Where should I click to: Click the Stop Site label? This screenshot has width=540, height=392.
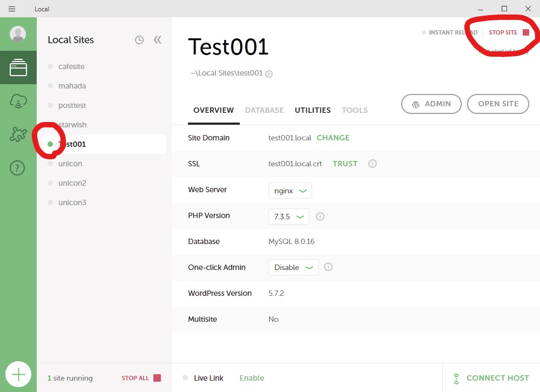pyautogui.click(x=503, y=32)
